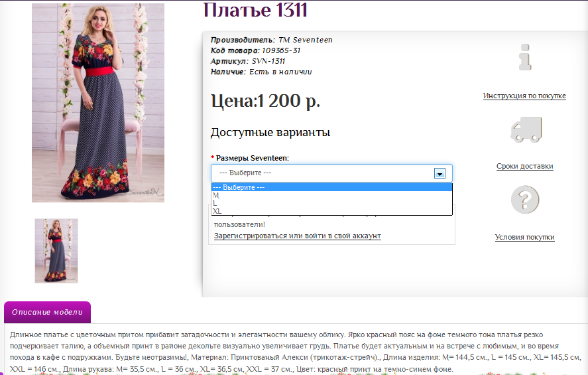Switch to the Описание модели tab
This screenshot has height=375, width=588.
click(x=47, y=312)
